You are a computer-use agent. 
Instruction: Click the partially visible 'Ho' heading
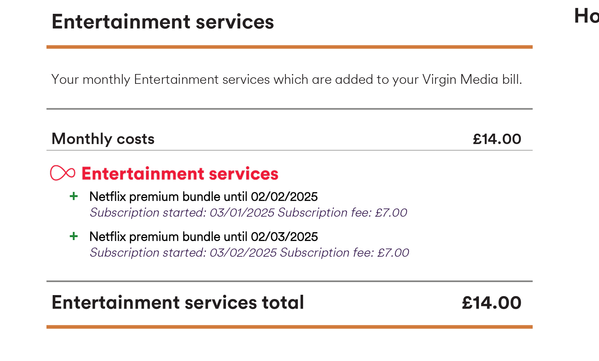(x=586, y=16)
